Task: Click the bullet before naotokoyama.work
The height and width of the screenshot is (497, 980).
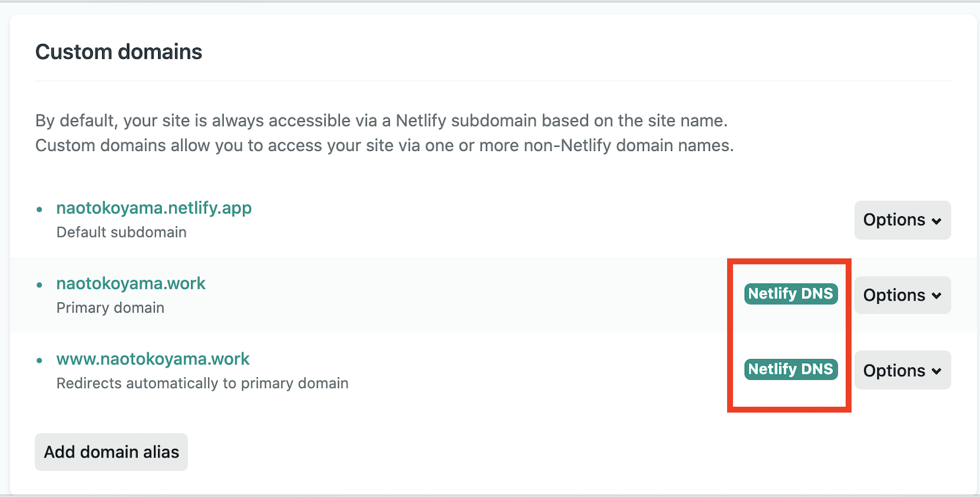Action: (x=40, y=285)
